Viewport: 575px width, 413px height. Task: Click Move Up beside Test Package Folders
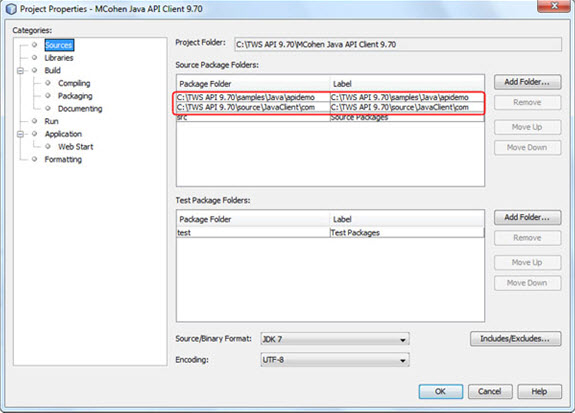[527, 263]
